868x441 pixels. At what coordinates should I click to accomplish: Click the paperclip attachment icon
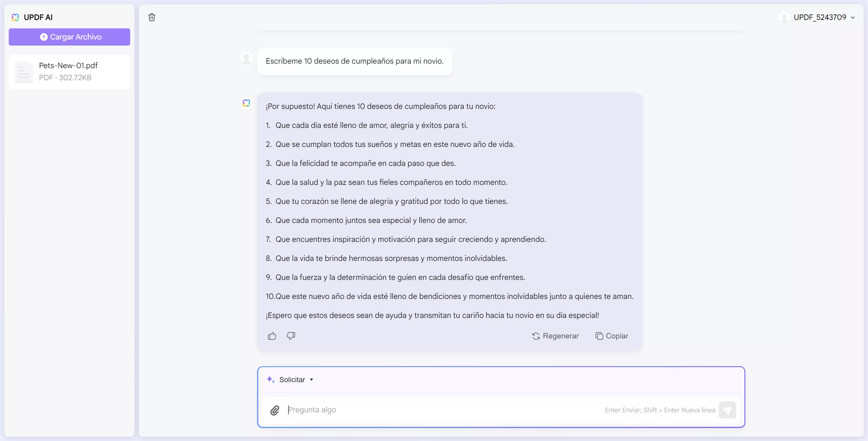tap(275, 410)
